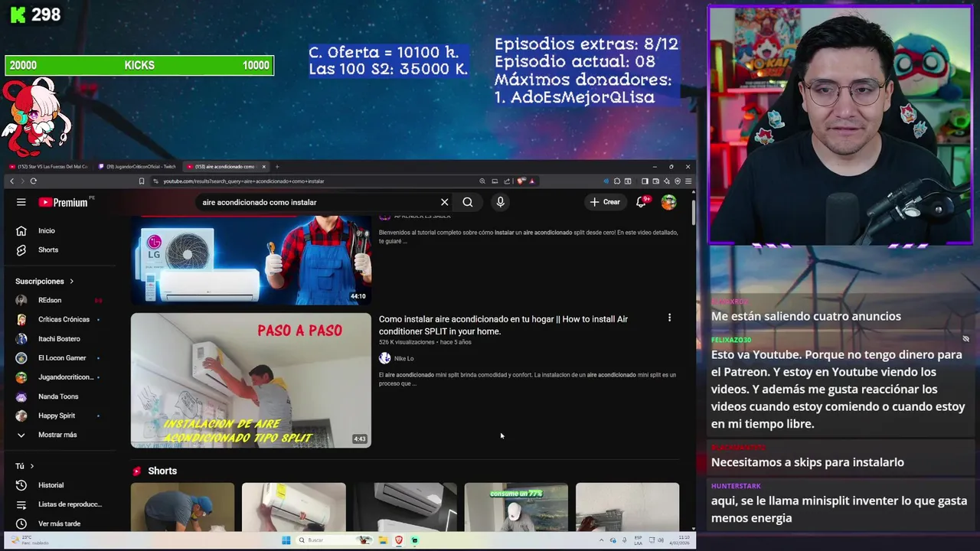Open the weather widget showing 23°C
Image resolution: width=980 pixels, height=551 pixels.
[31, 540]
